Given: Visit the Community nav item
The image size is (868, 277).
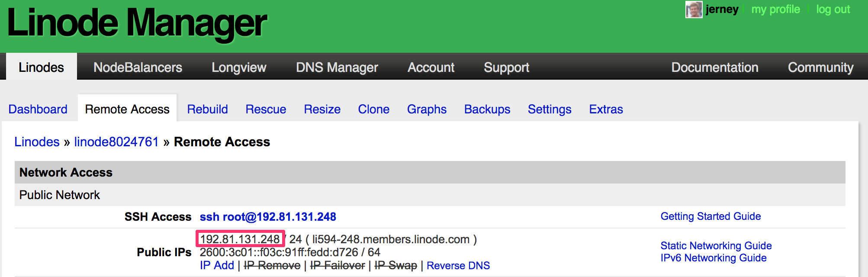Looking at the screenshot, I should (x=820, y=67).
